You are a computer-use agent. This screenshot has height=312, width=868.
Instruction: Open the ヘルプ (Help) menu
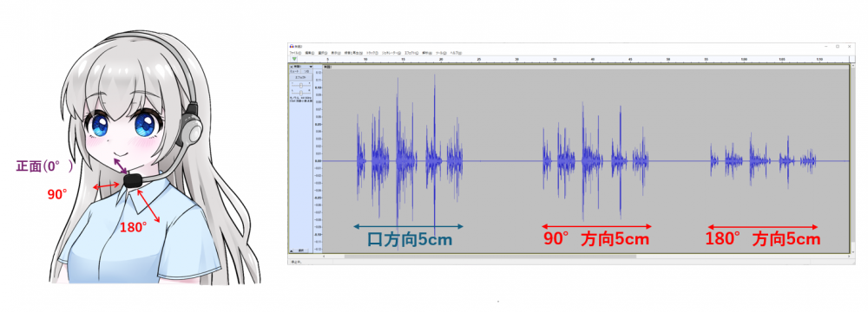[456, 53]
